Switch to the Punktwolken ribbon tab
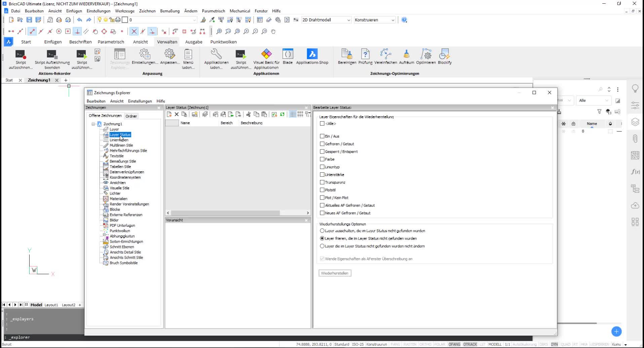Screen dimensions: 644x348 (x=224, y=42)
